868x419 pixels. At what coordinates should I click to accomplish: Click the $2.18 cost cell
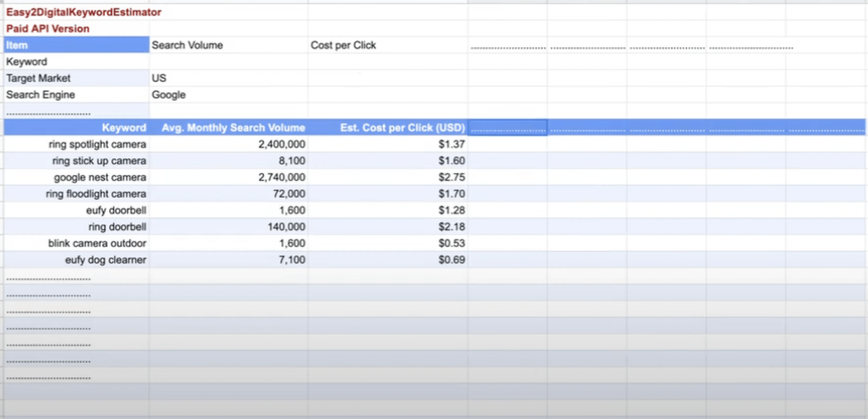point(388,227)
